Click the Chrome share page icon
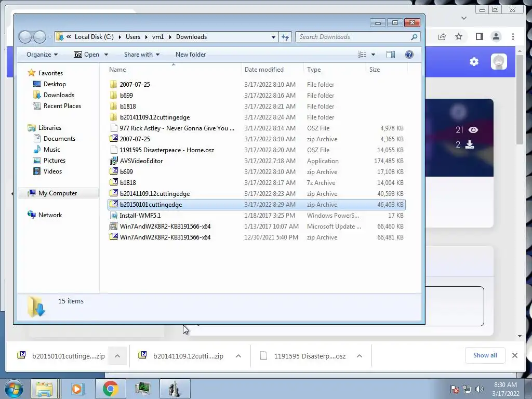This screenshot has height=399, width=532. [x=442, y=37]
